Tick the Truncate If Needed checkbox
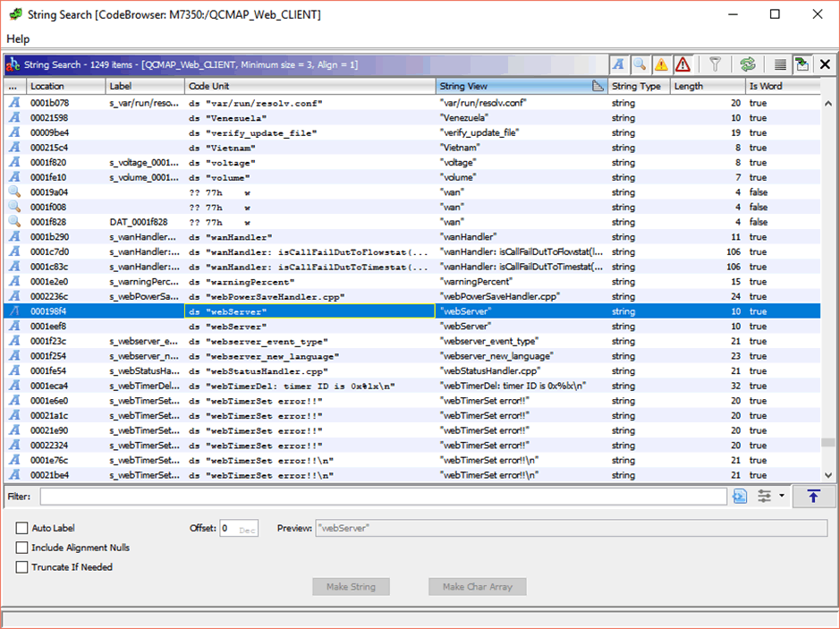The width and height of the screenshot is (840, 629). [22, 567]
